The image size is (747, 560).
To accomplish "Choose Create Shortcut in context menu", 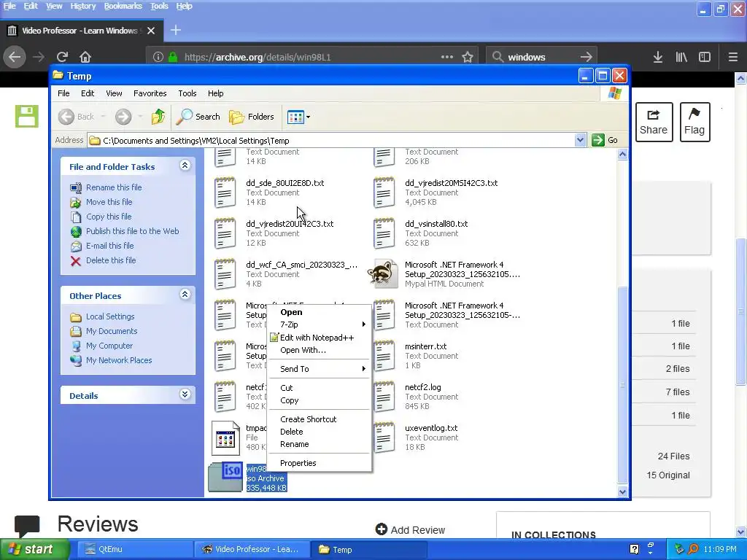I will (320, 419).
